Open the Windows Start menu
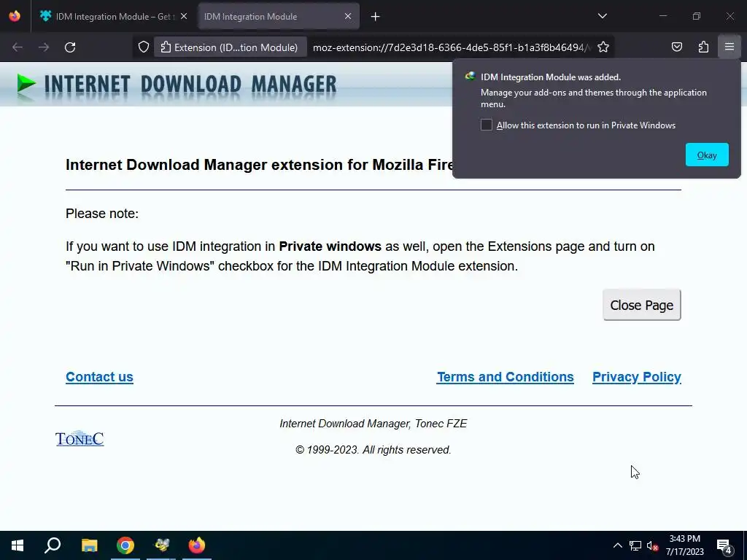This screenshot has width=747, height=560. pos(18,545)
